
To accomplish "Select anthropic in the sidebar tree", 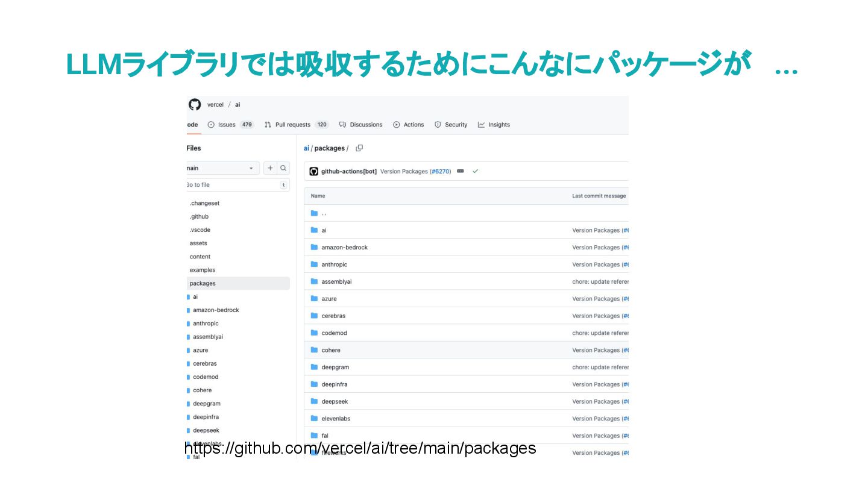I will coord(206,324).
